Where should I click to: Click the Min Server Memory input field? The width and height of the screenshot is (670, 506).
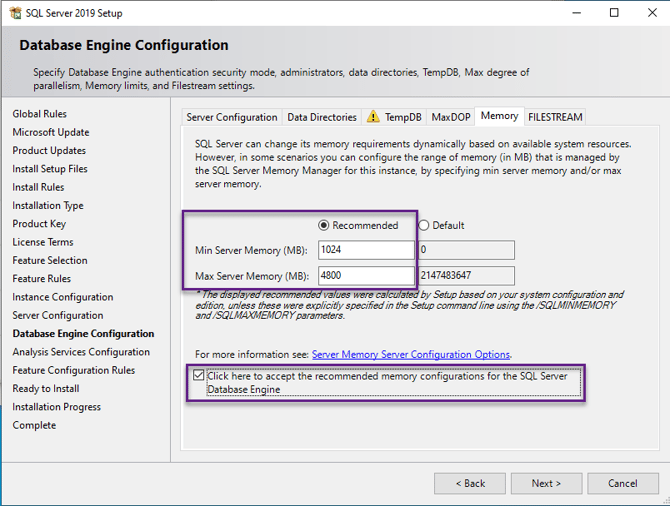[x=366, y=250]
